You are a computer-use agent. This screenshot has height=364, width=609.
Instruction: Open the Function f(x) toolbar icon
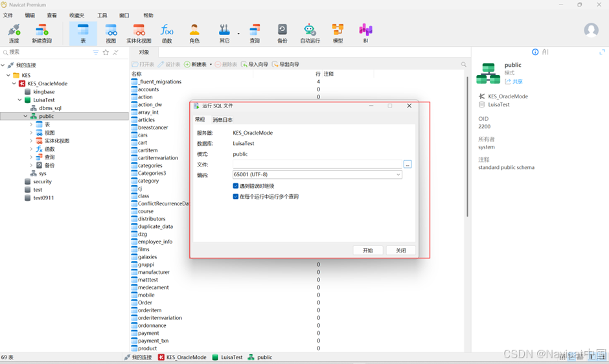pyautogui.click(x=167, y=34)
